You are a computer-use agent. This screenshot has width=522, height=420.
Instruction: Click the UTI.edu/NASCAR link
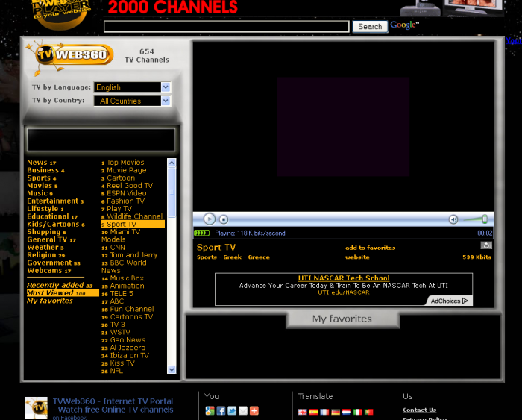pos(344,292)
